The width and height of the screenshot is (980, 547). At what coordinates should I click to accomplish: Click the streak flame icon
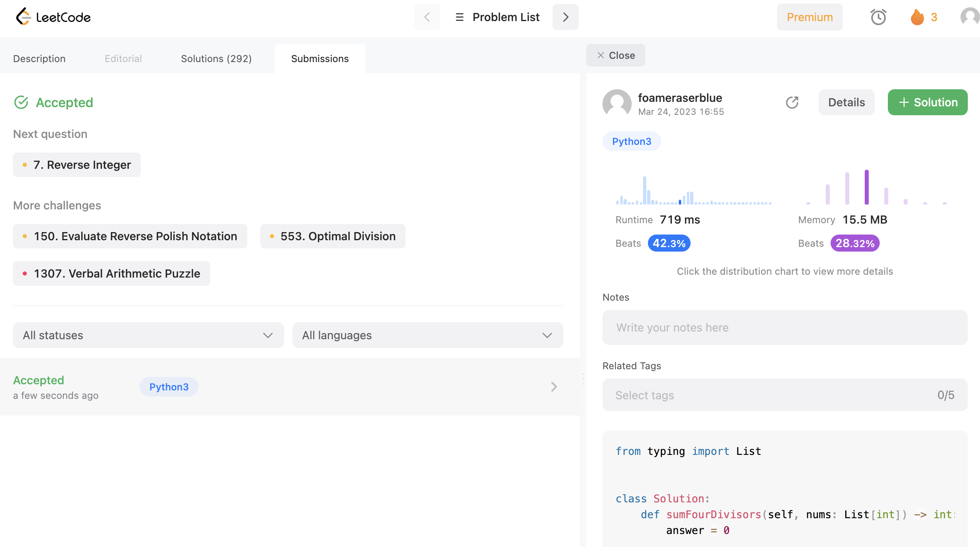(917, 17)
